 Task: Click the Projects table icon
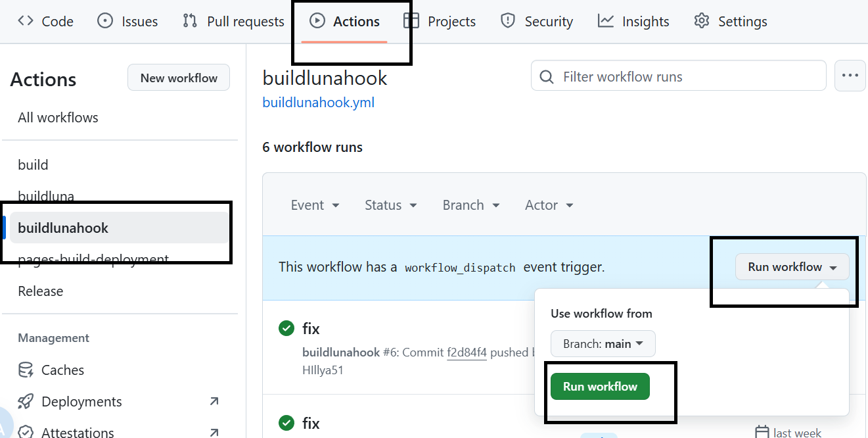point(411,20)
